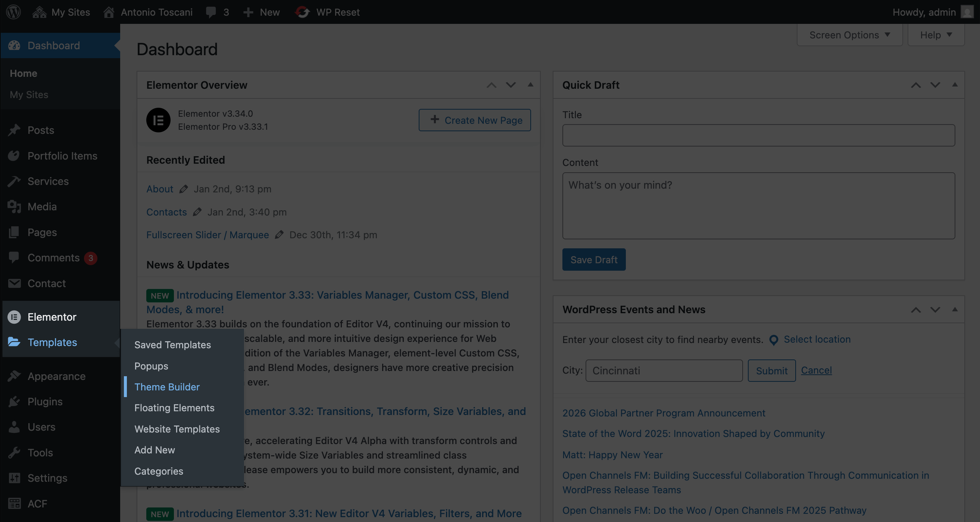Move Elementor Overview panel down with chevron
The height and width of the screenshot is (522, 980).
[511, 85]
